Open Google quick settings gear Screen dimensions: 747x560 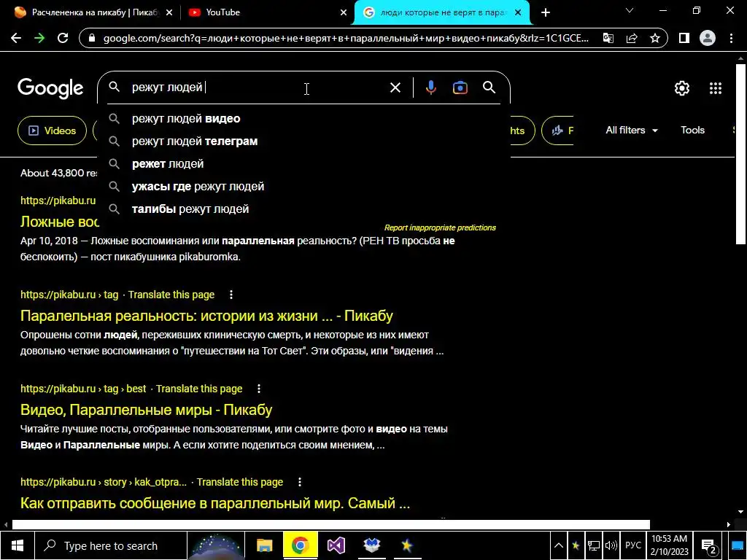[x=682, y=88]
